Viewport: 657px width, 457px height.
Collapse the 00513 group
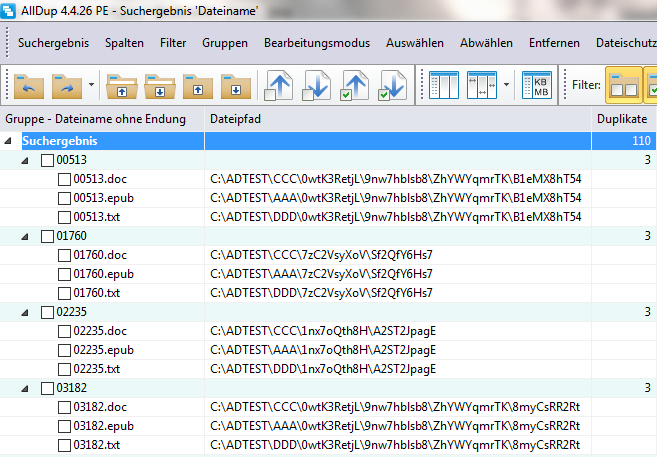pyautogui.click(x=27, y=160)
